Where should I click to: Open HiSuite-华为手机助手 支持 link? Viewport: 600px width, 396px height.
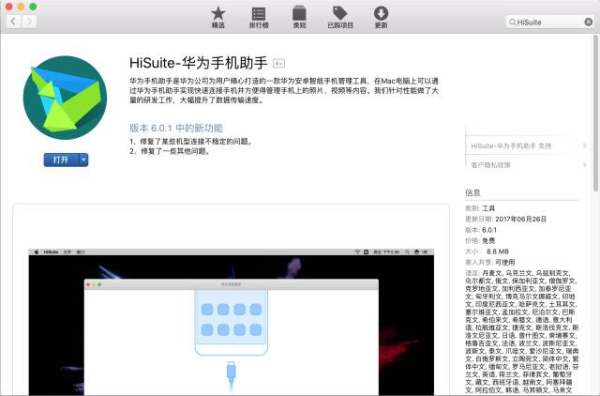(x=511, y=146)
